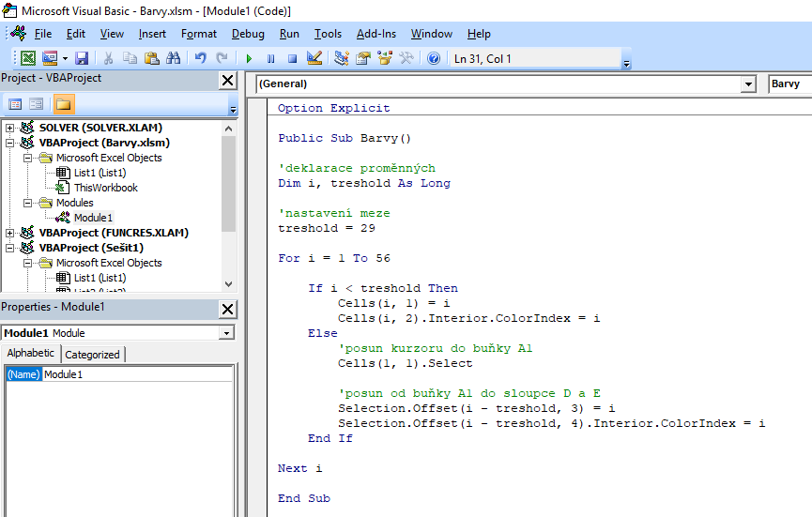
Task: Collapse Microsoft Excel Objects under Sešit1
Action: point(27,263)
